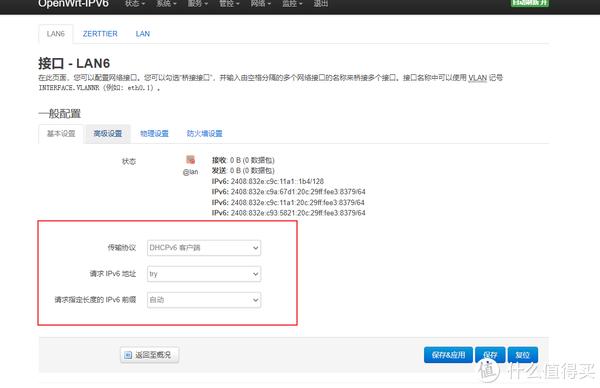Switch to the 高级设置 tab

(x=108, y=134)
